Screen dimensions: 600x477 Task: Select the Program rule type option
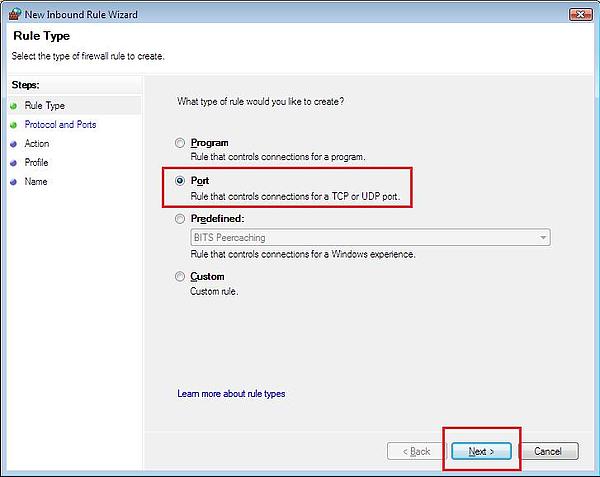click(x=180, y=143)
